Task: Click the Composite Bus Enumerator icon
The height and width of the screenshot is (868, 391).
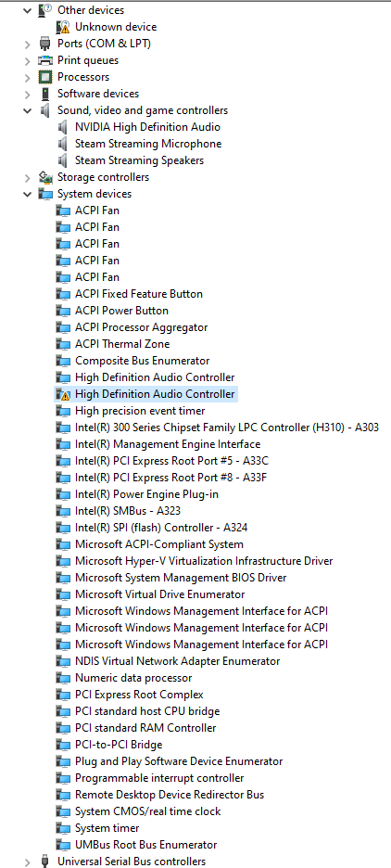Action: point(63,361)
